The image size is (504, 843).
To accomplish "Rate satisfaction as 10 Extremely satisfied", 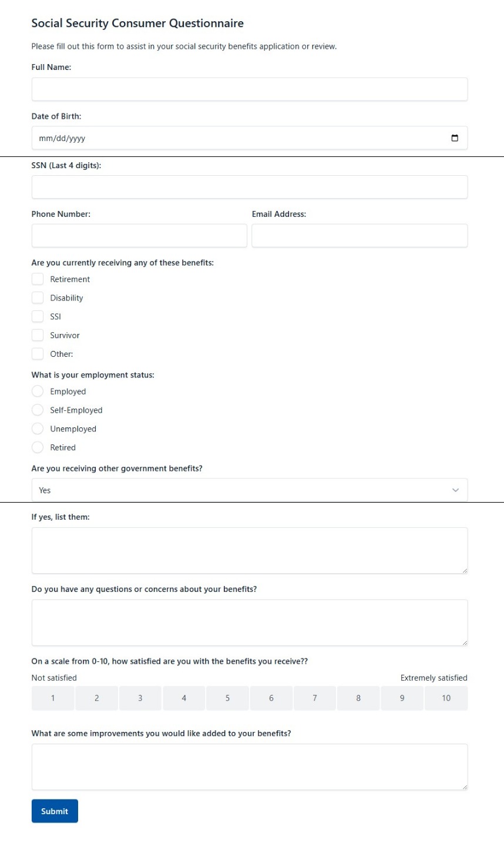I will pyautogui.click(x=446, y=698).
